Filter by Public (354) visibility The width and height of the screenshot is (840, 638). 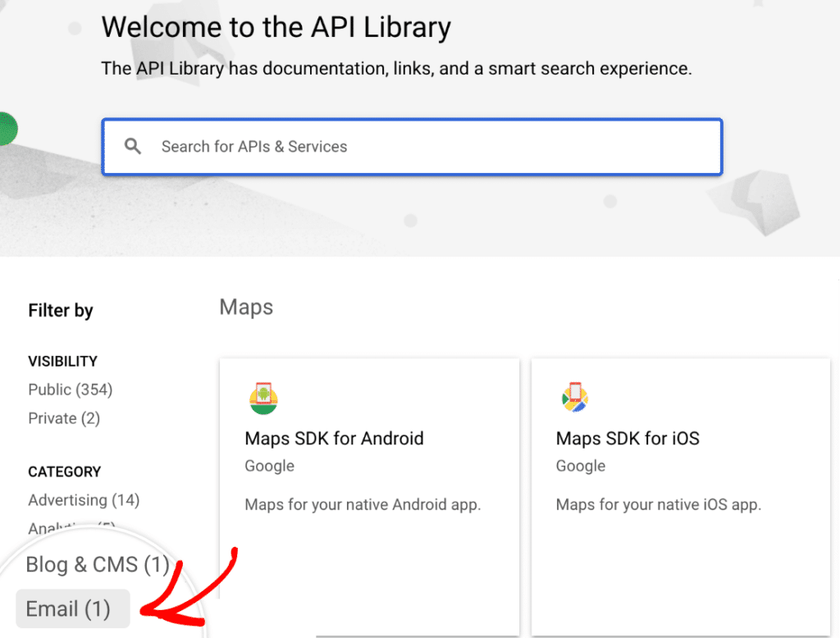tap(71, 390)
